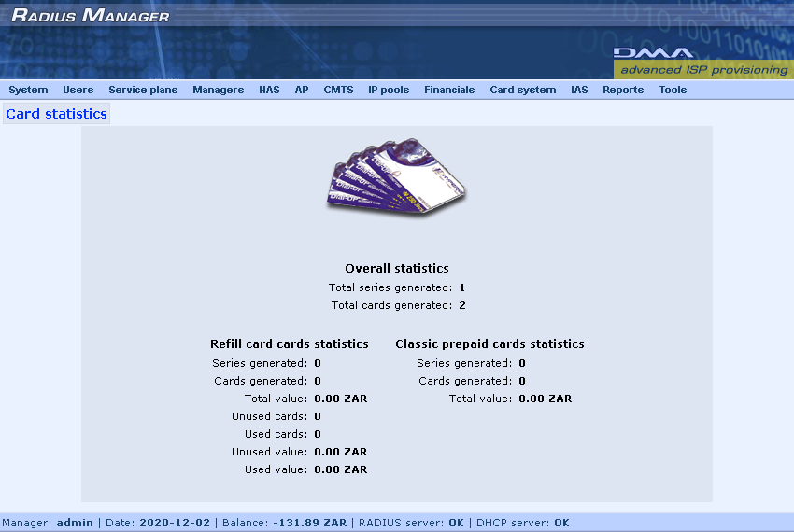This screenshot has height=532, width=794.
Task: Open the CMTS menu
Action: (x=338, y=90)
